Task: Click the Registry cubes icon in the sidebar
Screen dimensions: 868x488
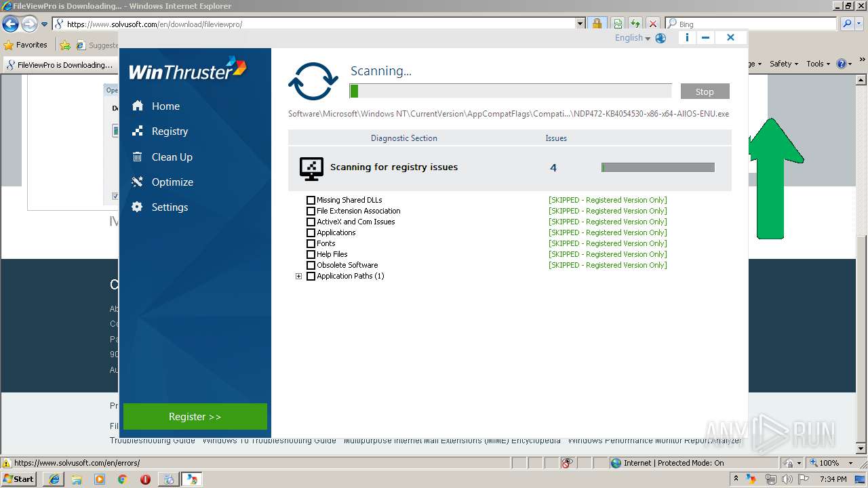Action: (x=138, y=131)
